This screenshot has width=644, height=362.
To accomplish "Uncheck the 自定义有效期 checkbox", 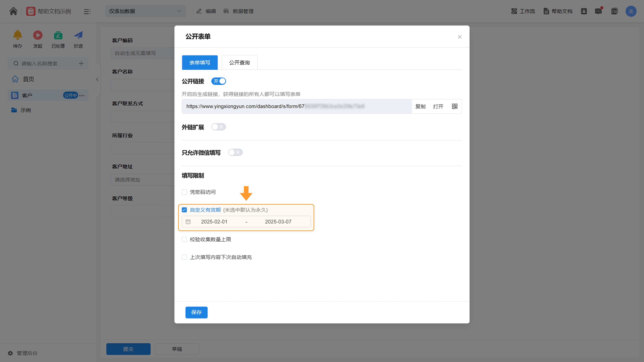I will 184,210.
